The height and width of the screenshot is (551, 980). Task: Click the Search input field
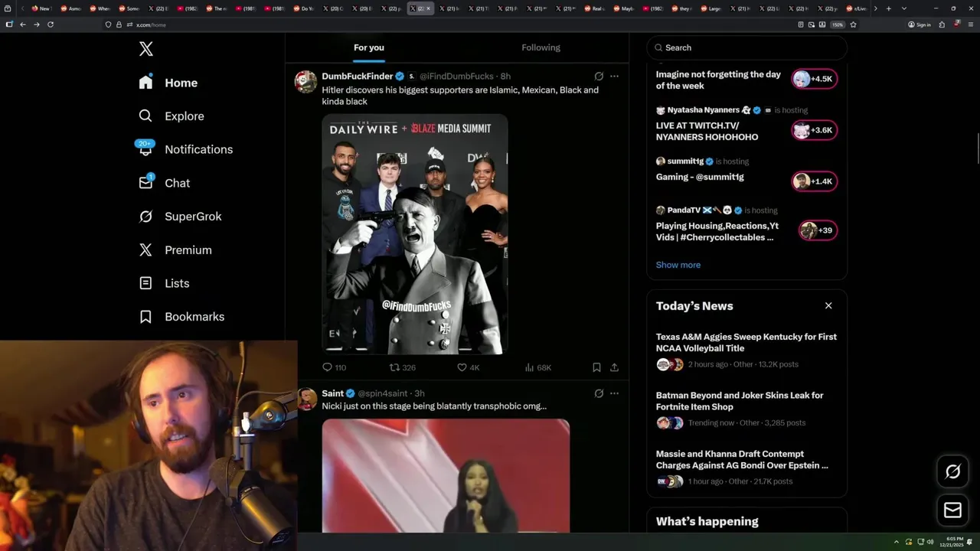click(747, 47)
